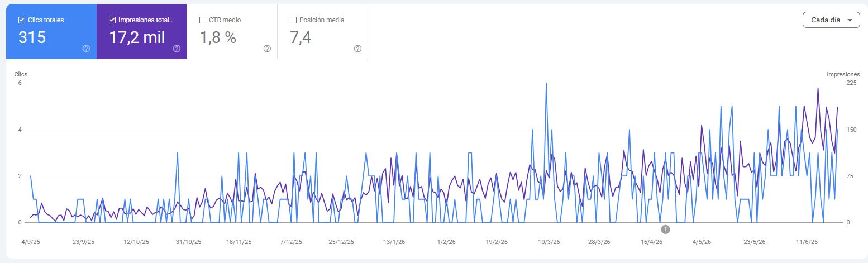Enable the CTR medio checkbox

click(203, 20)
